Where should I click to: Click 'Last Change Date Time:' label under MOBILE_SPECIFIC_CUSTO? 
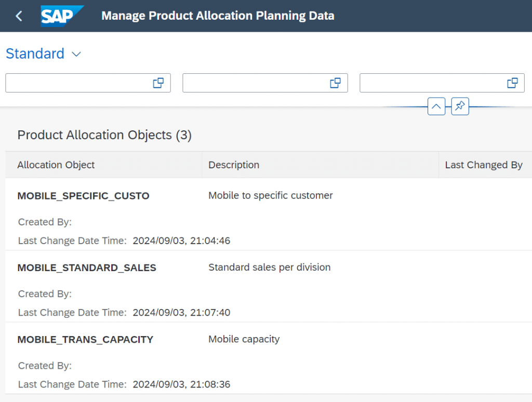tap(72, 240)
